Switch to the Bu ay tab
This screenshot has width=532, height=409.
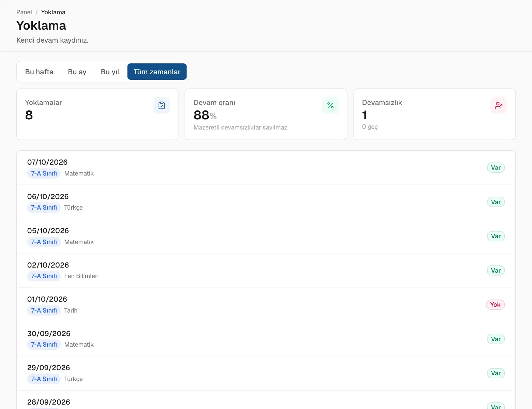coord(77,72)
